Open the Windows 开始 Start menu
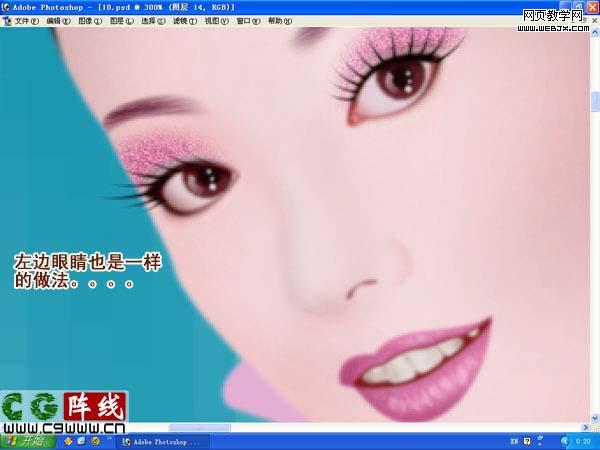 (x=27, y=441)
